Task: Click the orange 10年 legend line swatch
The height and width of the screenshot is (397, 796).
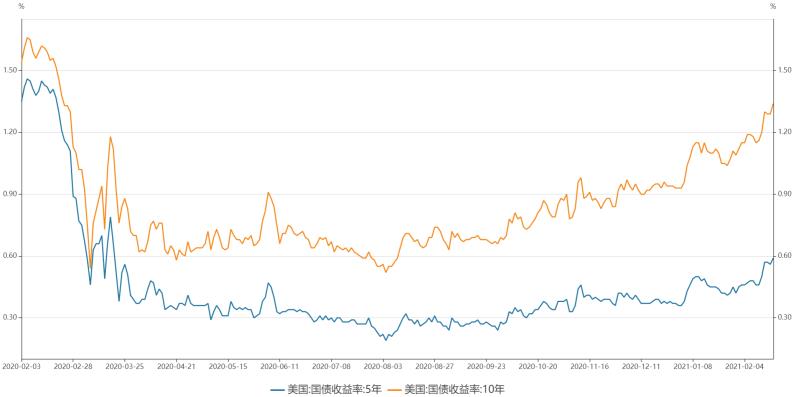Action: [395, 390]
